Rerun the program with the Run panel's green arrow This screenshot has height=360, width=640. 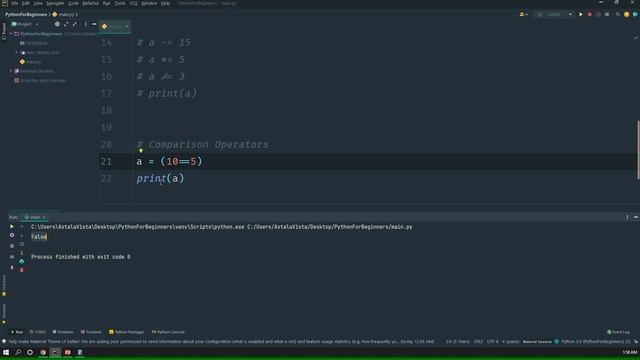tap(12, 226)
